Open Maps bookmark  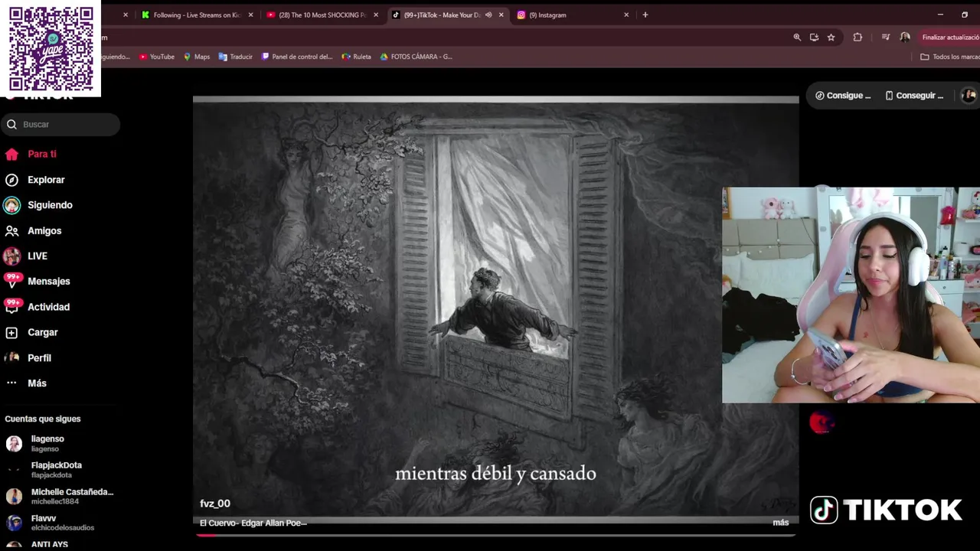[197, 57]
